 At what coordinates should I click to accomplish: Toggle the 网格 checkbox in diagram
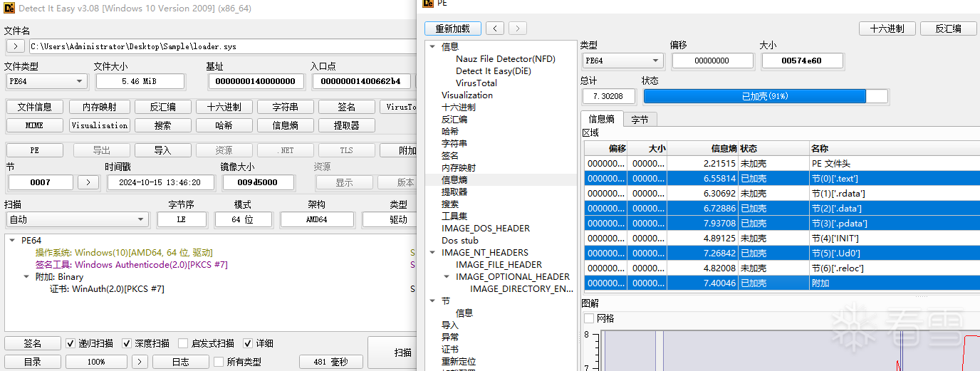pos(588,318)
